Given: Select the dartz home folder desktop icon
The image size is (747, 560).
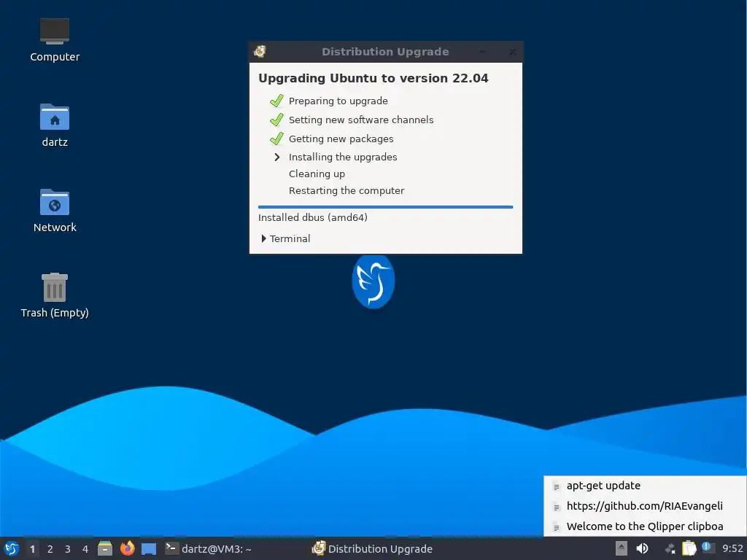Looking at the screenshot, I should click(55, 125).
